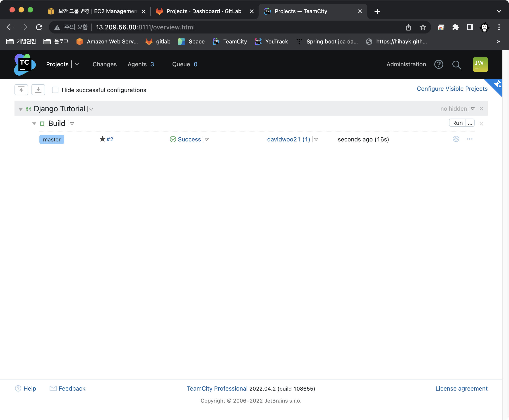509x420 pixels.
Task: Click the TeamCity logo
Action: tap(25, 64)
